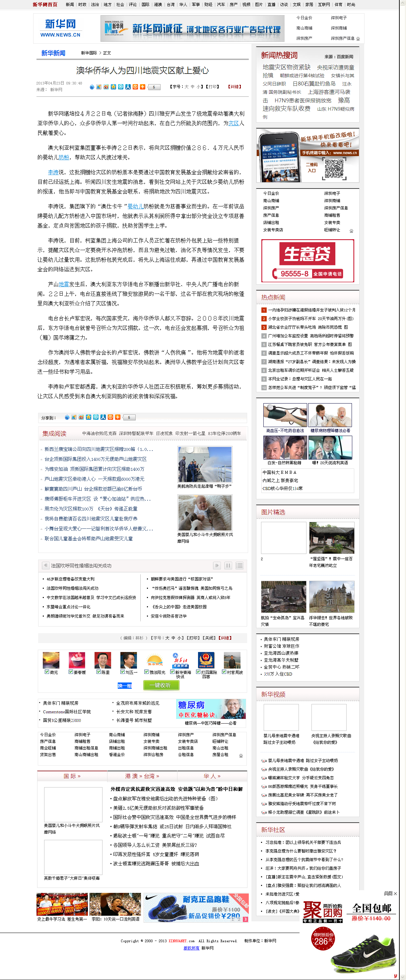Open the 军事 item in top navigation
Image resolution: width=406 pixels, height=980 pixels.
[196, 5]
